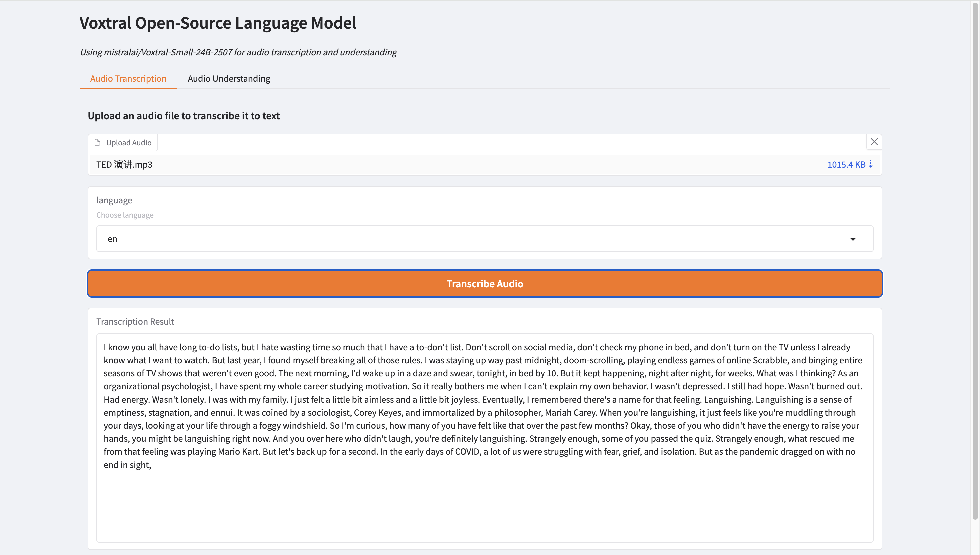
Task: Click the Transcription Result label
Action: coord(135,321)
